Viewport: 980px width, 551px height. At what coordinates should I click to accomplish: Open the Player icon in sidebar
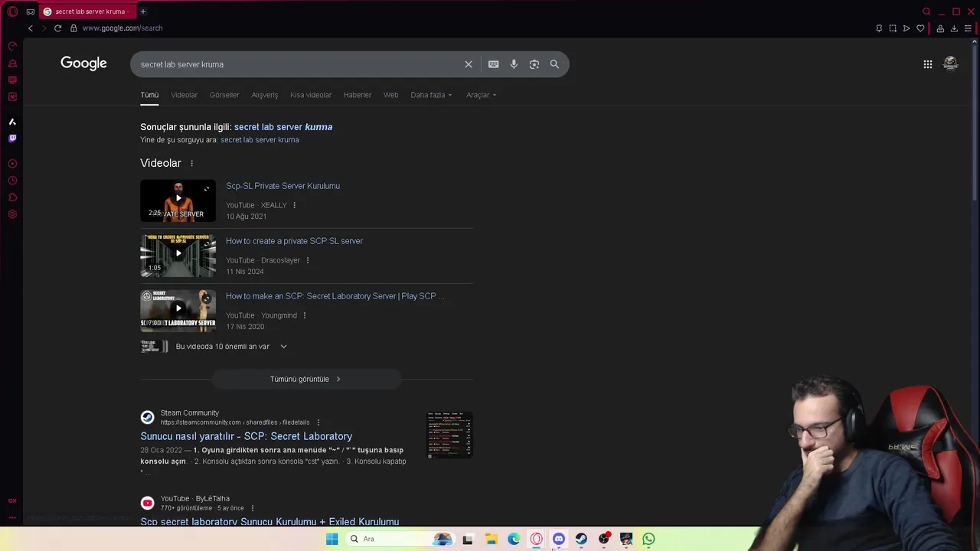coord(12,164)
